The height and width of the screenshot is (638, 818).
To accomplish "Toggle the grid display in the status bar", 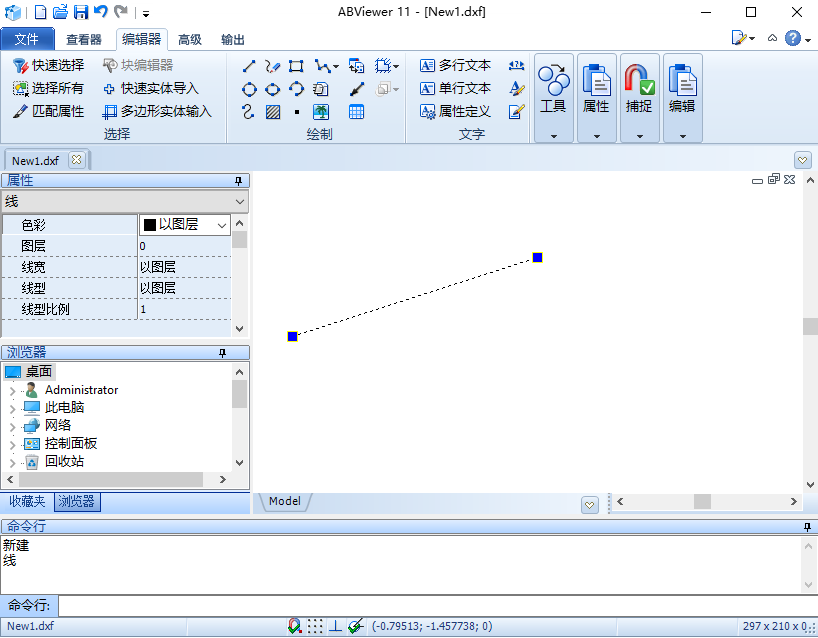I will coord(315,626).
